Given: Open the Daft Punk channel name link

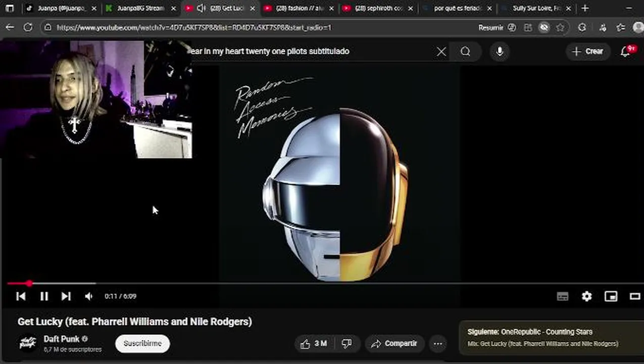Looking at the screenshot, I should point(62,339).
